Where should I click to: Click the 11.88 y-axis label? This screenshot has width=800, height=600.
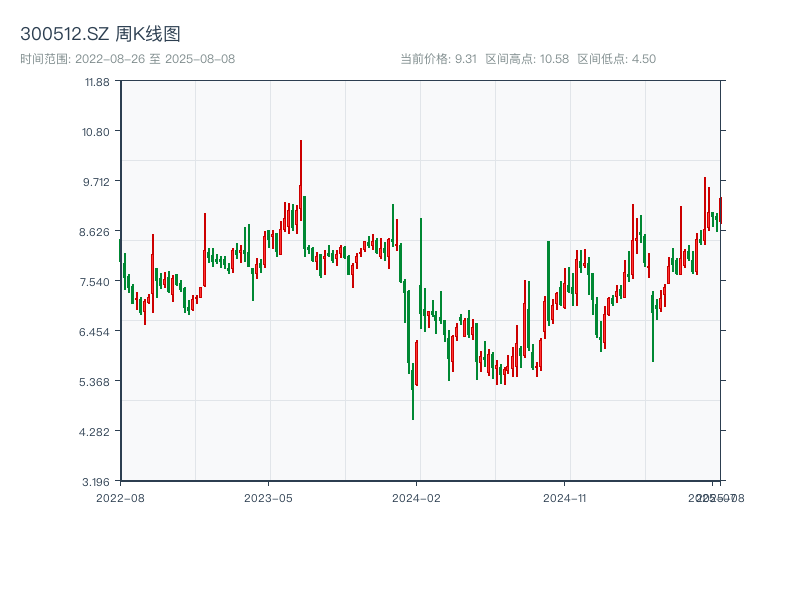[x=97, y=81]
